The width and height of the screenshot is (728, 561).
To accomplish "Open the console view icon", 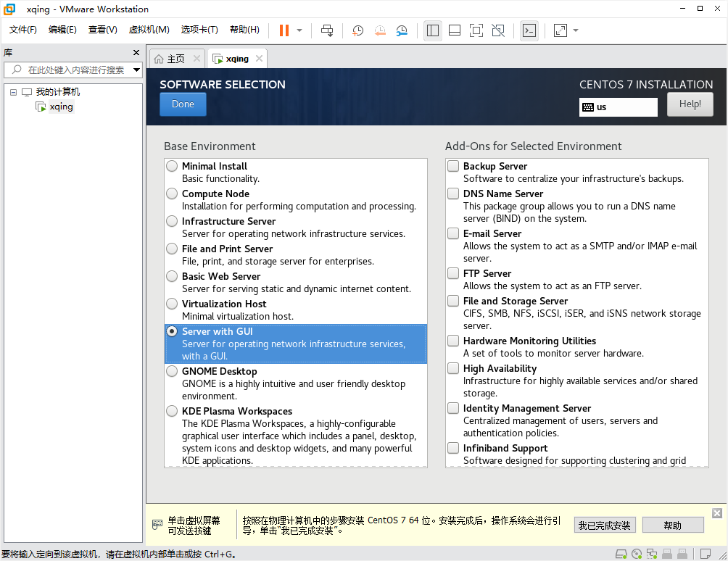I will click(529, 30).
